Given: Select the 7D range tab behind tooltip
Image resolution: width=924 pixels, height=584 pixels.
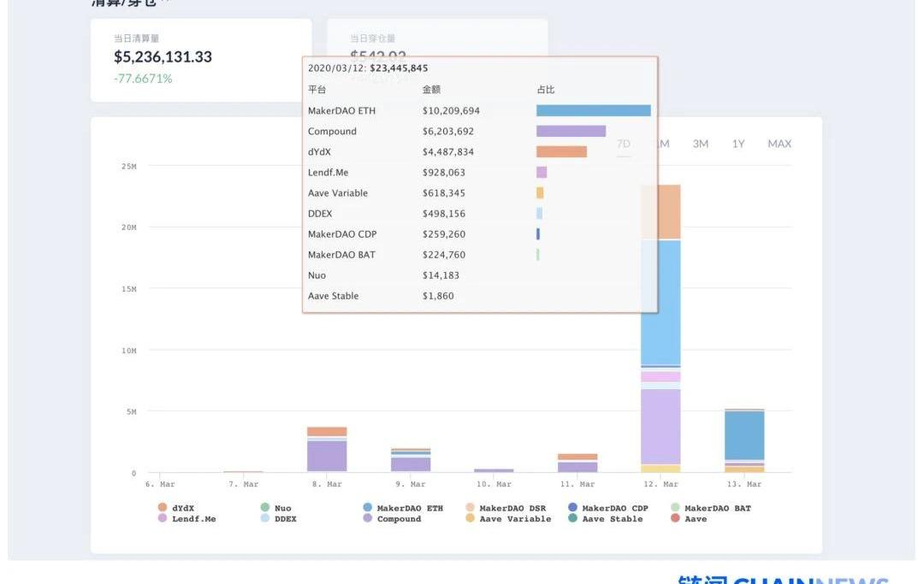Looking at the screenshot, I should coord(624,144).
